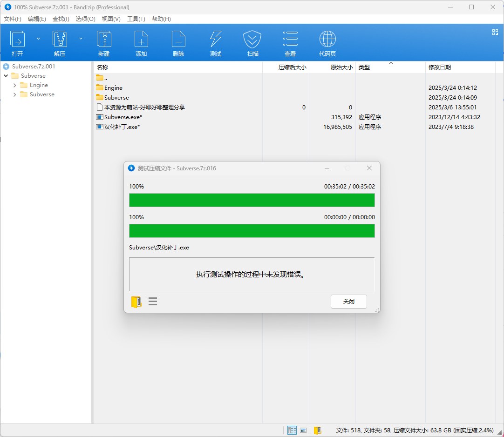Open the 工具(T) menu
This screenshot has width=504, height=437.
point(136,19)
